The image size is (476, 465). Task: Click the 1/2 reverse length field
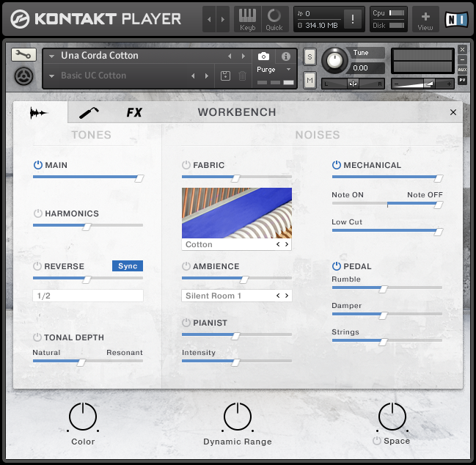pyautogui.click(x=88, y=296)
